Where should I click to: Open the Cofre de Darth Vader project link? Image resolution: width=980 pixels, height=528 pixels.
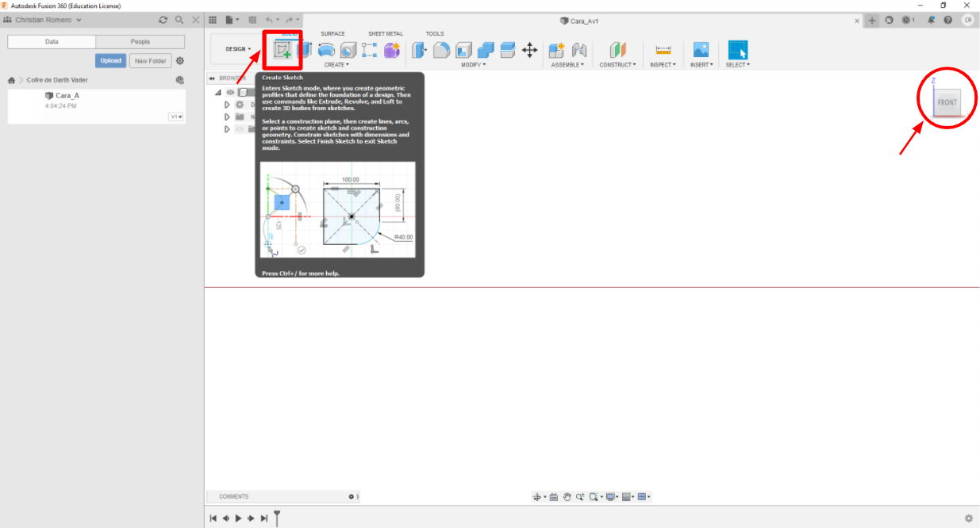(x=57, y=80)
